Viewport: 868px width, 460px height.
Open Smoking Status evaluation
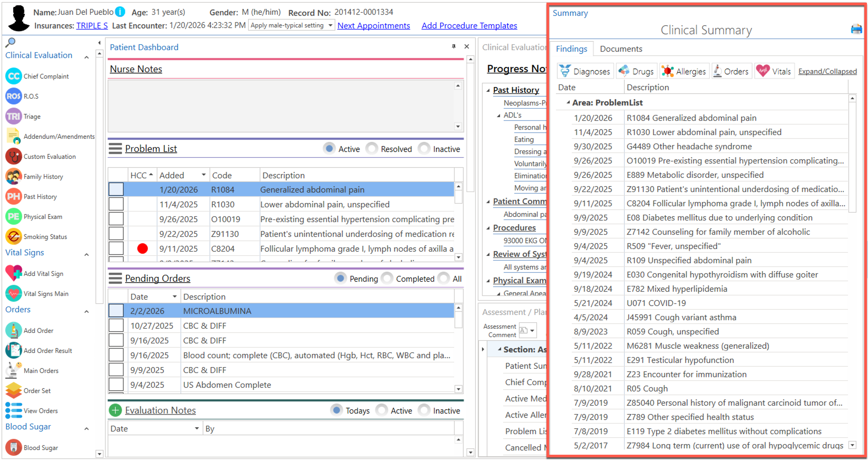click(x=13, y=237)
